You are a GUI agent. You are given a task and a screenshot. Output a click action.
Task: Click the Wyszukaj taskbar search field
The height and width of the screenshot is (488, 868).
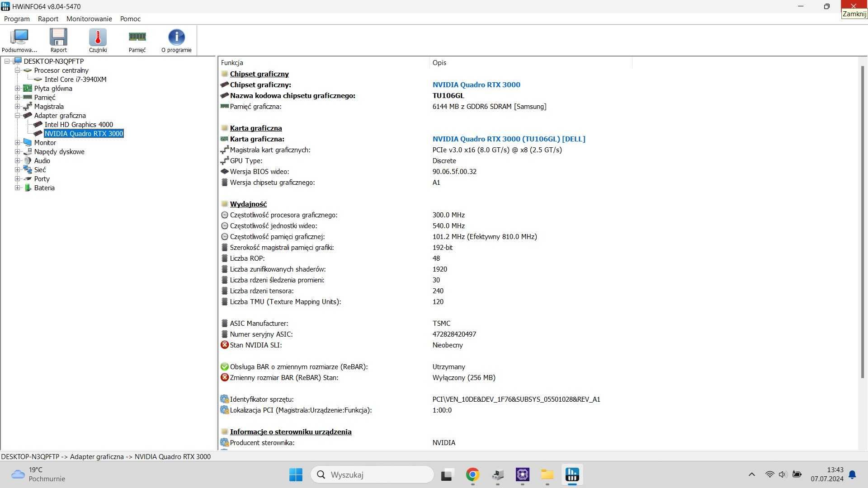click(372, 474)
